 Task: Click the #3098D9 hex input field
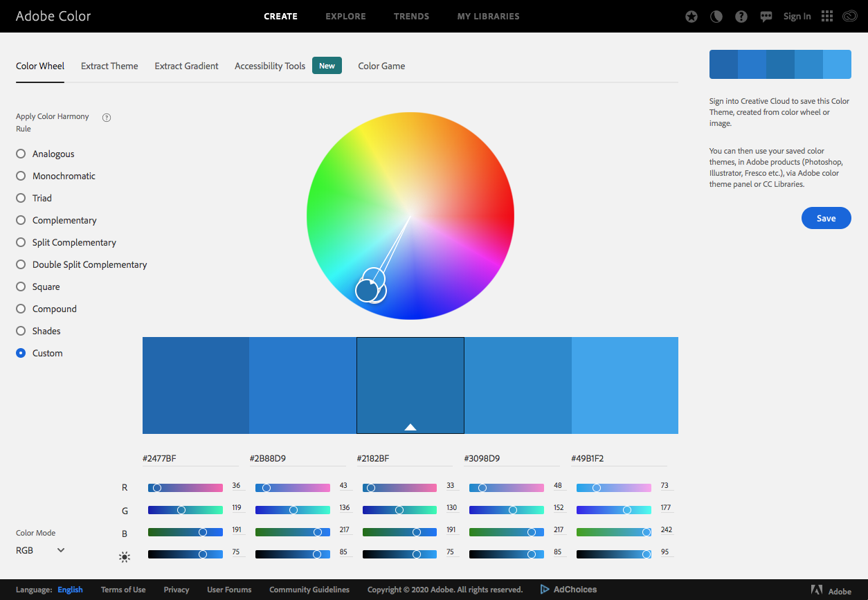(x=512, y=459)
